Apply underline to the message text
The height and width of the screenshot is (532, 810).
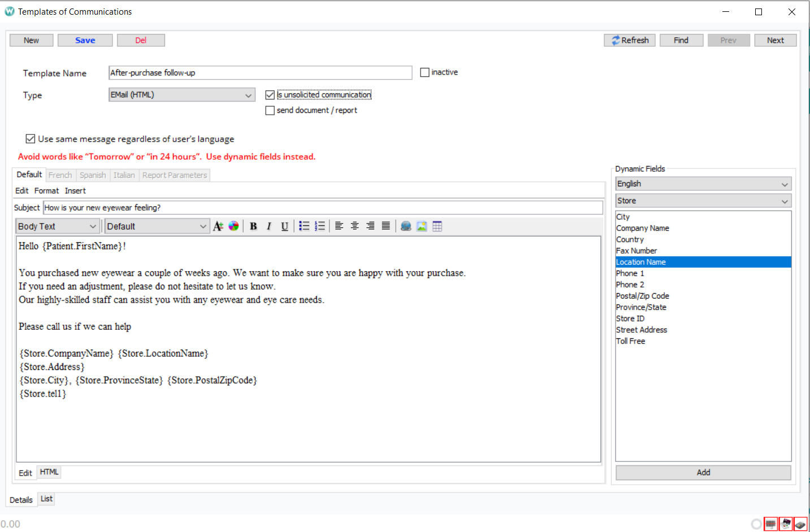[284, 226]
